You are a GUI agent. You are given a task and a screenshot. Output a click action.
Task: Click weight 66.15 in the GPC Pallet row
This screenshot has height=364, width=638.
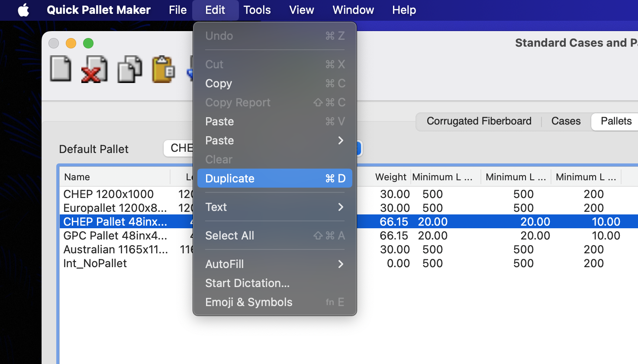[x=394, y=236]
